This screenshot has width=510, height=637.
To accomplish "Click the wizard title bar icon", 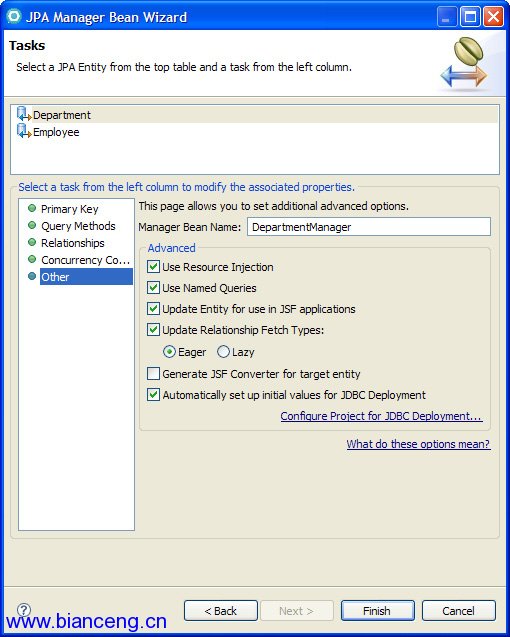I will [x=14, y=16].
